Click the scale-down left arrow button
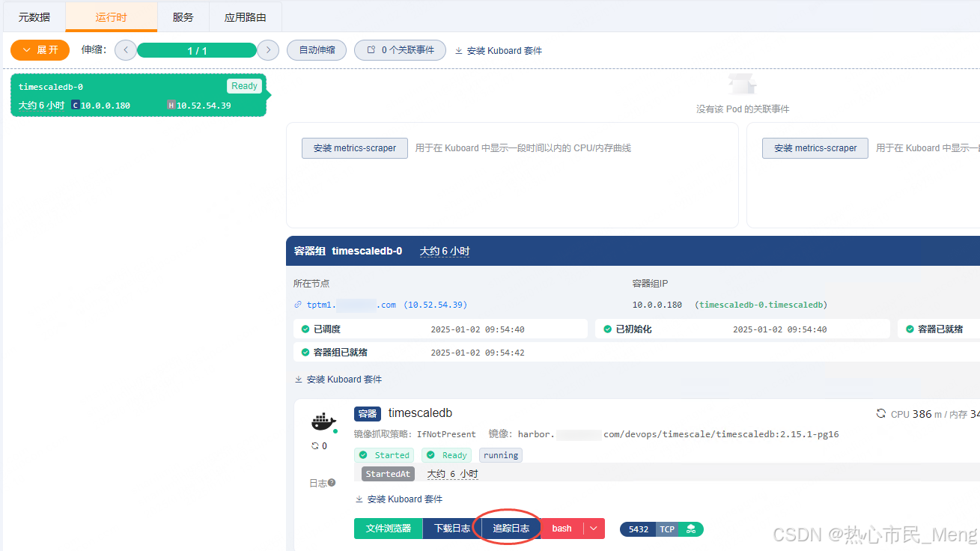The width and height of the screenshot is (980, 551). point(125,50)
